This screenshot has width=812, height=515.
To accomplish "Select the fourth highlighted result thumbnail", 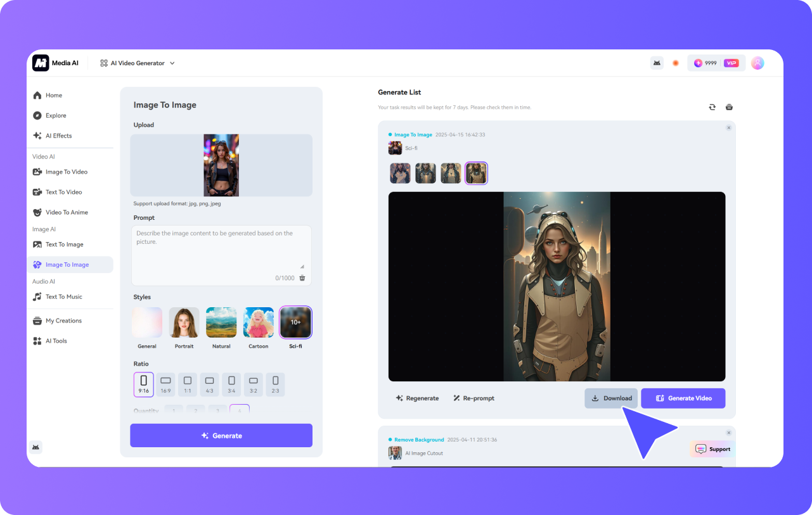I will pos(476,174).
